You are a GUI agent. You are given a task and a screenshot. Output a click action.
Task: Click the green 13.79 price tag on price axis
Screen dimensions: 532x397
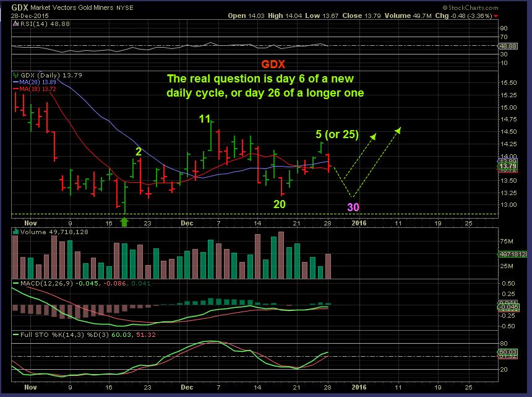point(508,166)
